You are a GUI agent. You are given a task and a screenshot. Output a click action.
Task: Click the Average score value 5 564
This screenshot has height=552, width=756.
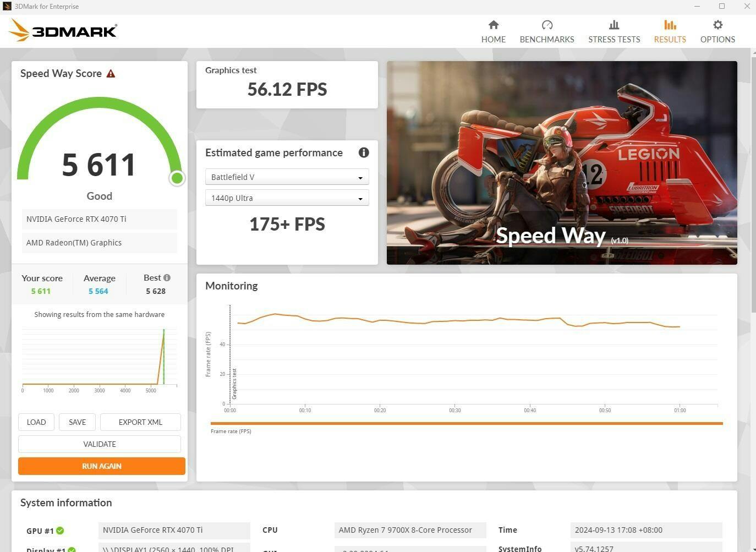(x=98, y=291)
